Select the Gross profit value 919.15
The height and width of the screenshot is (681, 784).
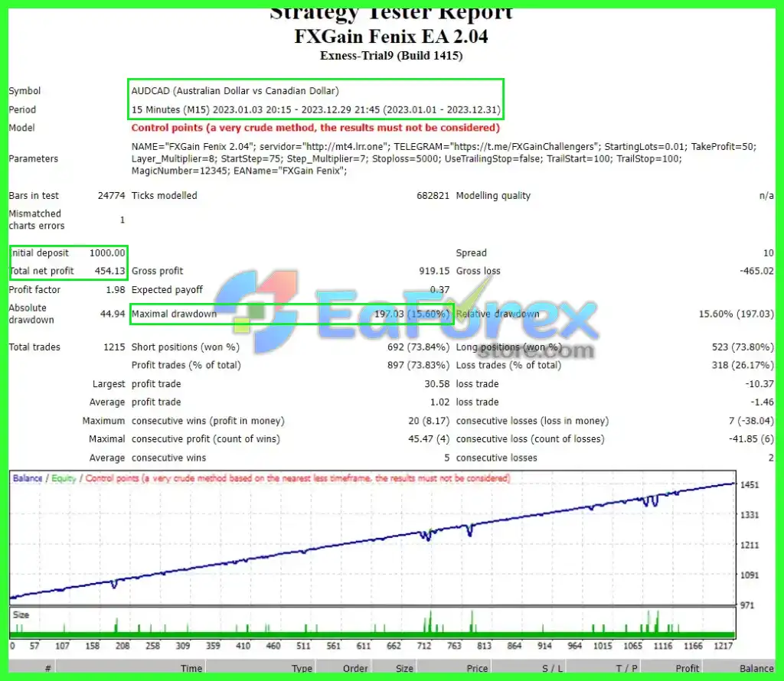[x=434, y=271]
